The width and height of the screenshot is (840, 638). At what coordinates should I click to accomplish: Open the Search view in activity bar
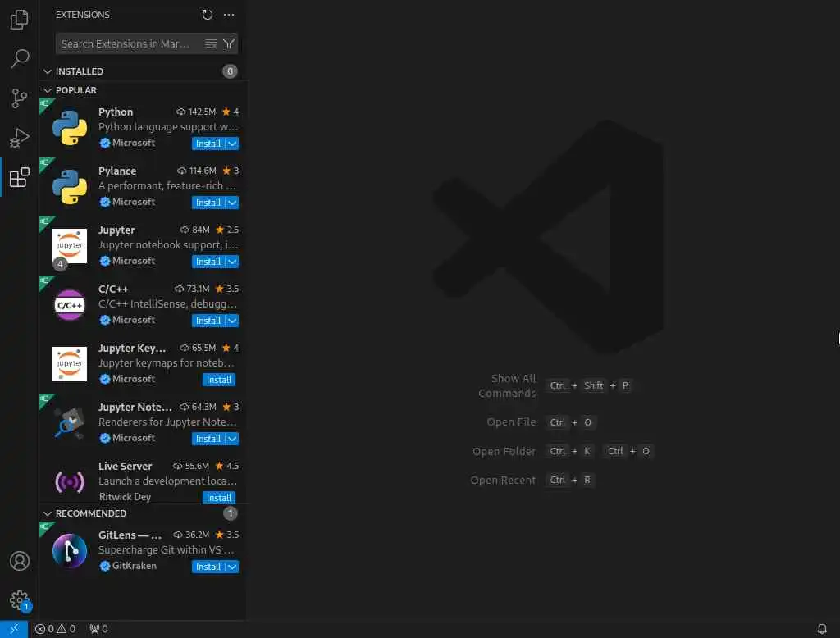20,59
